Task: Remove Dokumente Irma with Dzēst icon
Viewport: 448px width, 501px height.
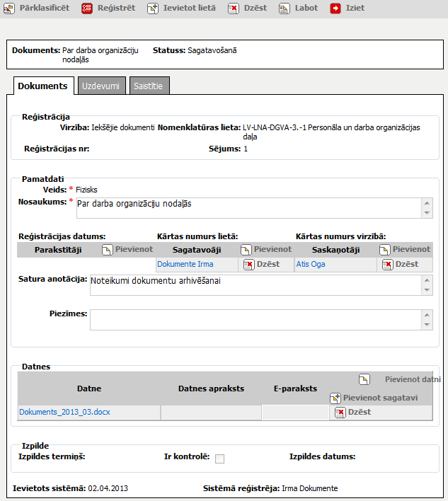Action: (x=249, y=264)
